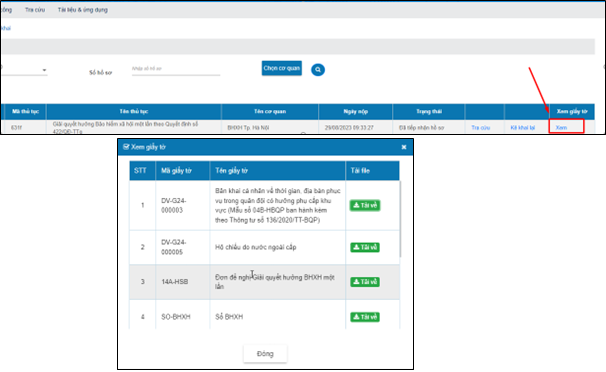The height and width of the screenshot is (372, 606).
Task: Download the 14A-HSB document file
Action: 365,282
